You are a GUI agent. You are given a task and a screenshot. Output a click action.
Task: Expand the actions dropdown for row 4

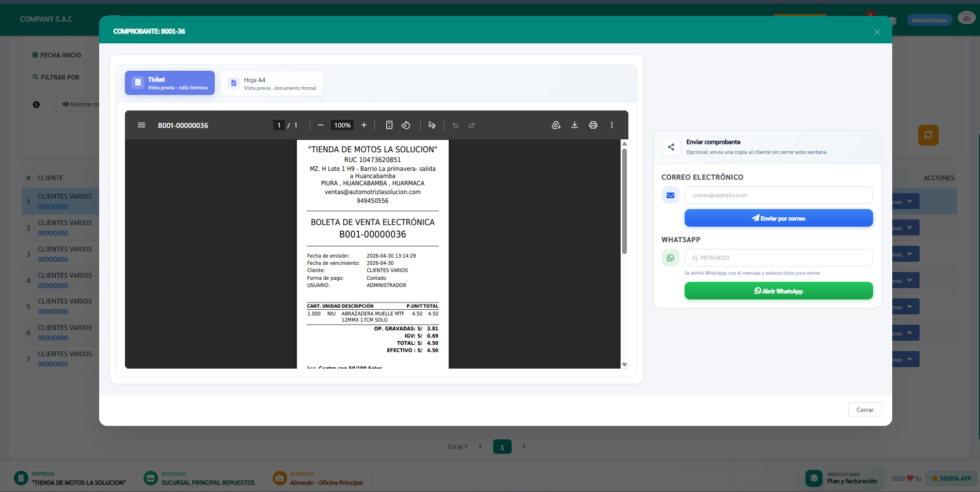(909, 280)
